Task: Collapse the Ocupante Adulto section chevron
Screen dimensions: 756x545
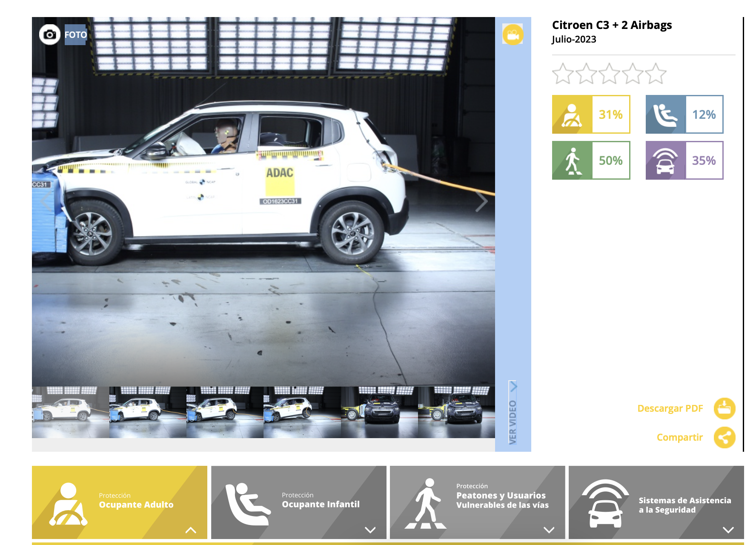Action: tap(191, 530)
